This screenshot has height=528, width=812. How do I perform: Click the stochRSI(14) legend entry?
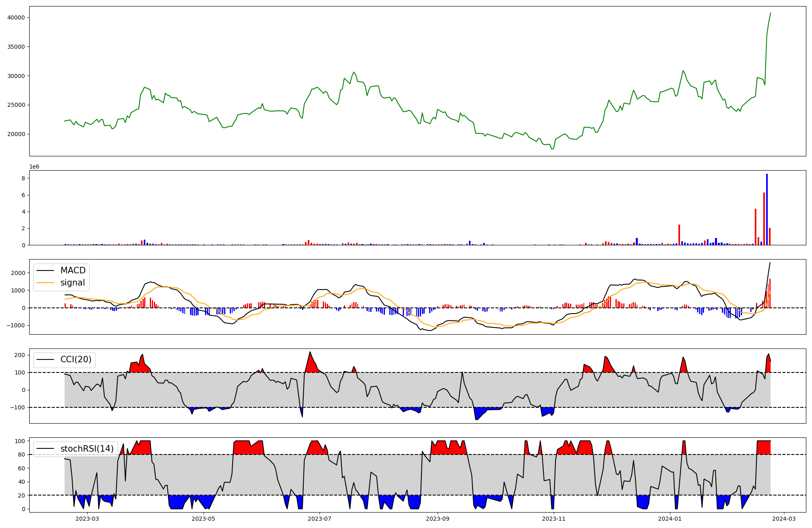(86, 449)
